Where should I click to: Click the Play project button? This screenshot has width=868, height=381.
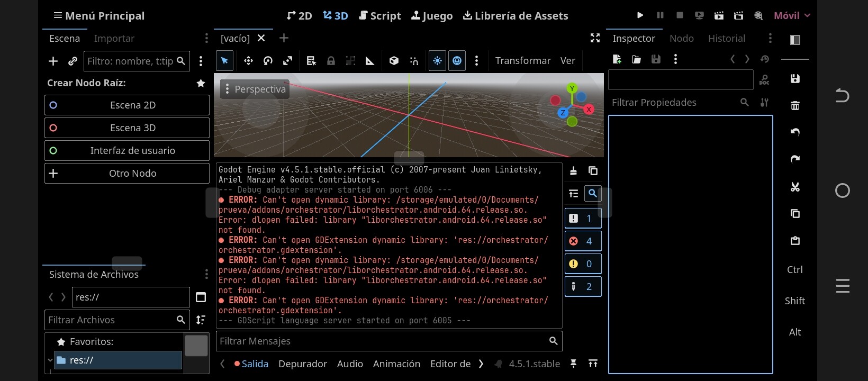coord(640,15)
